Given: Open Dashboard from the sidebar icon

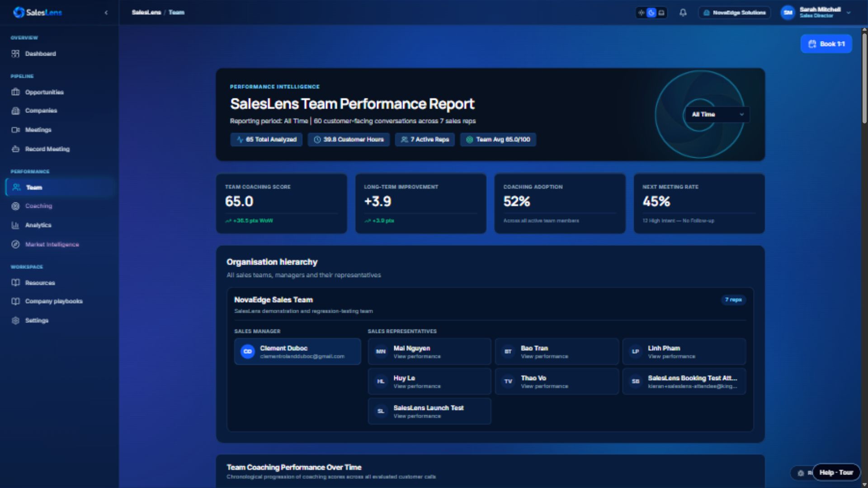Looking at the screenshot, I should click(x=15, y=54).
